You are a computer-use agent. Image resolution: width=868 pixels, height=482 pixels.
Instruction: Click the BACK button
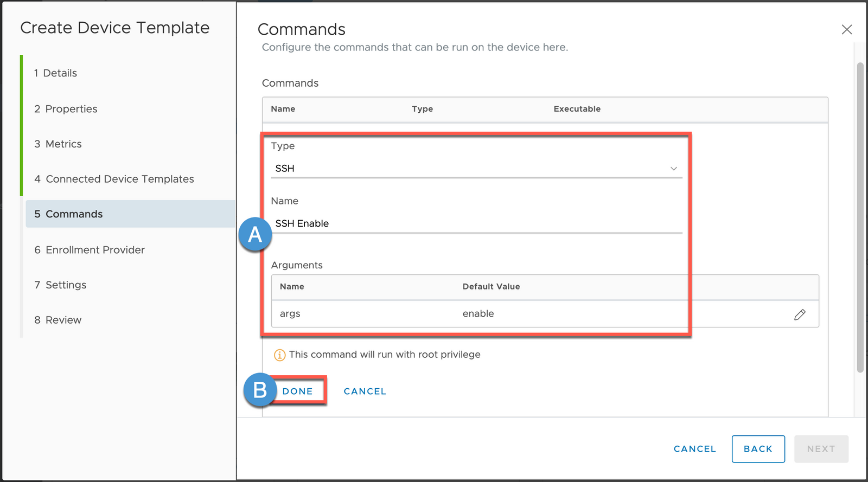coord(758,449)
